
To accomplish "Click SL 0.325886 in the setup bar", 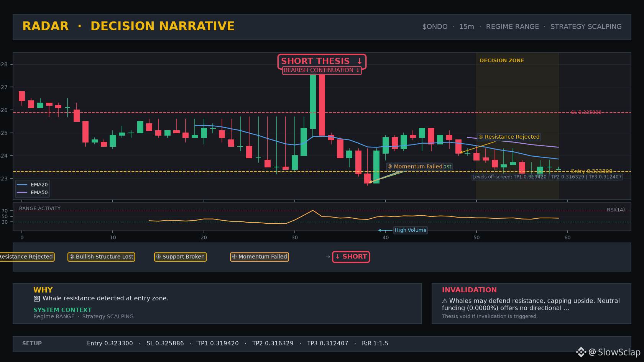I will (165, 343).
